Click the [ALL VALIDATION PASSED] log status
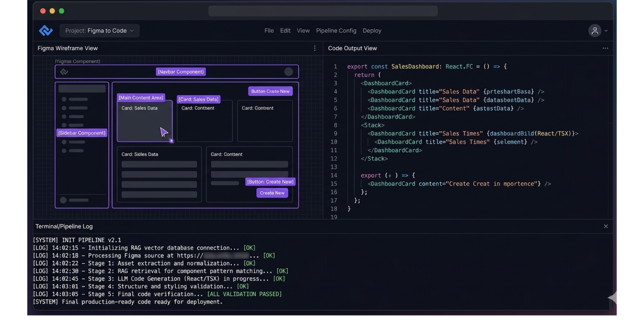Viewport: 644px width, 334px height. pos(244,294)
